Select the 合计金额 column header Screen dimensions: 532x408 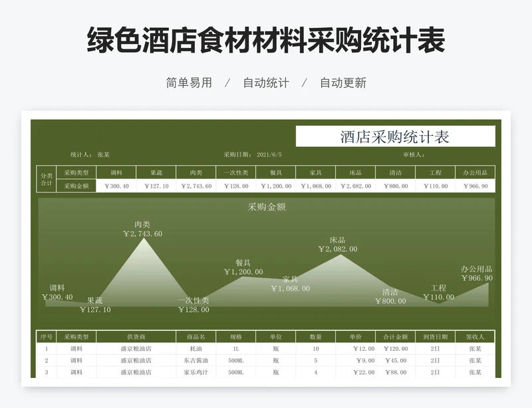tap(396, 337)
